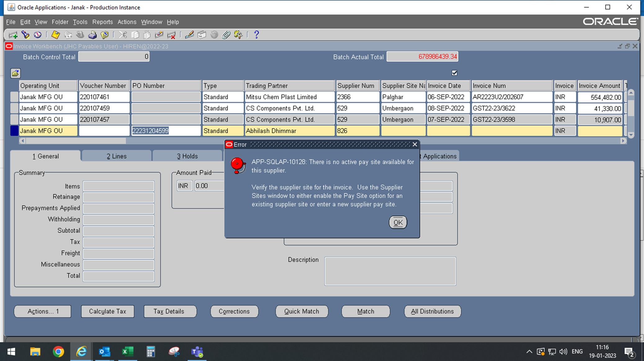This screenshot has width=644, height=361.
Task: Click OK on the pay site error dialog
Action: coord(398,222)
